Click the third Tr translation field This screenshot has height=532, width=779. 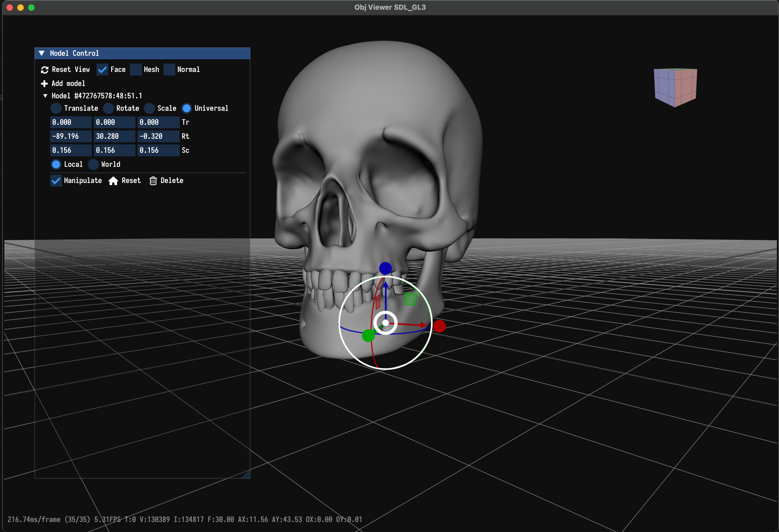tap(158, 122)
